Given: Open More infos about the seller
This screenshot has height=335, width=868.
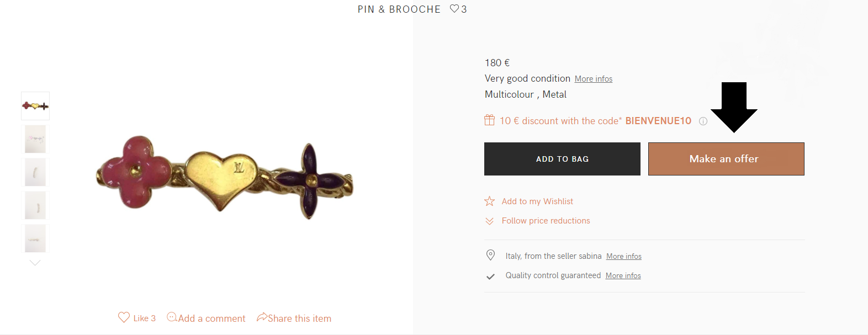Looking at the screenshot, I should point(624,256).
